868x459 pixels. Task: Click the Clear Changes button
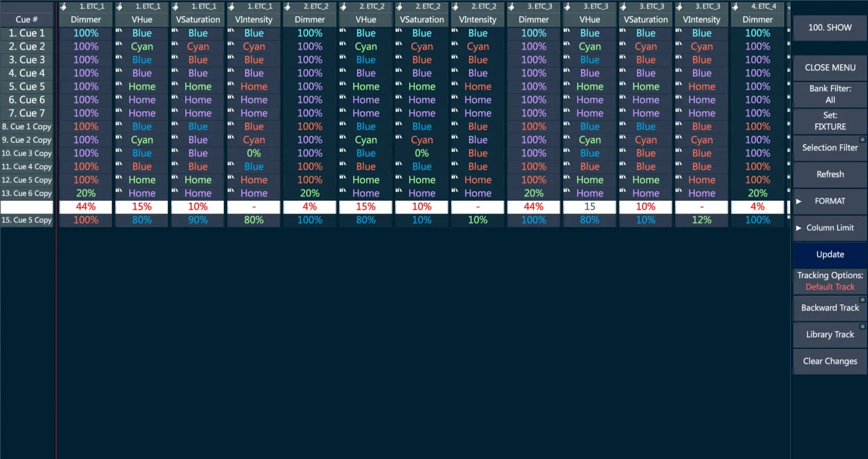click(830, 361)
